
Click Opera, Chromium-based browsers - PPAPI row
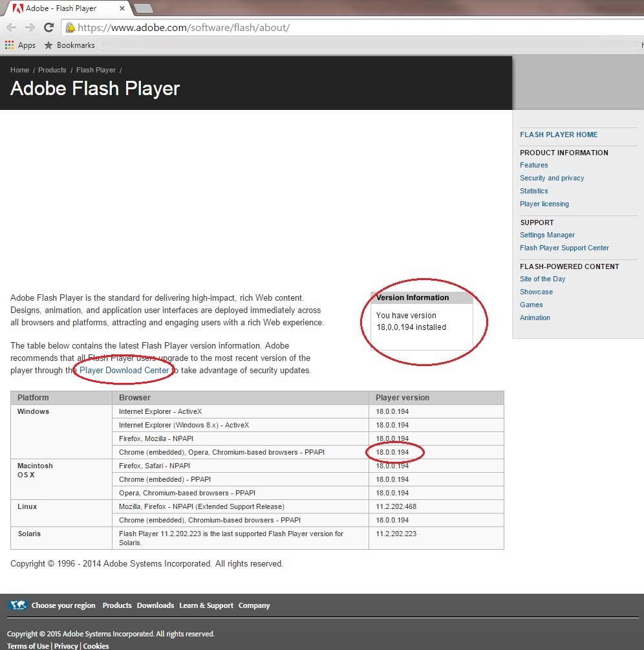(x=308, y=493)
